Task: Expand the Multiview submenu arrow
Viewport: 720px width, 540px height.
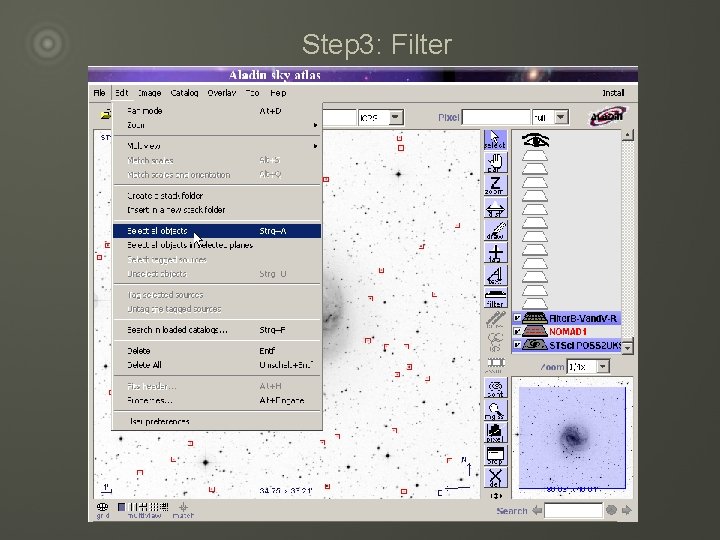Action: pyautogui.click(x=315, y=146)
